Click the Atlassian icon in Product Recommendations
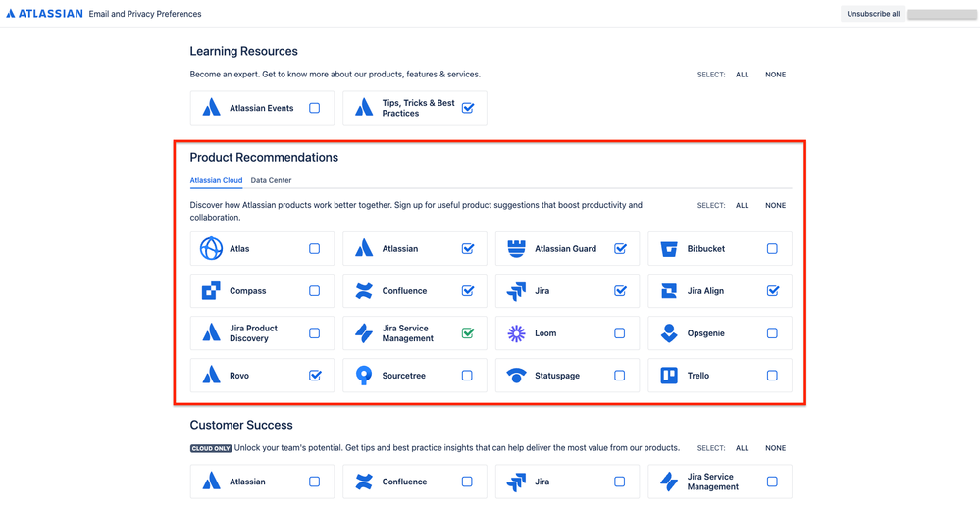The height and width of the screenshot is (507, 980). [x=364, y=249]
